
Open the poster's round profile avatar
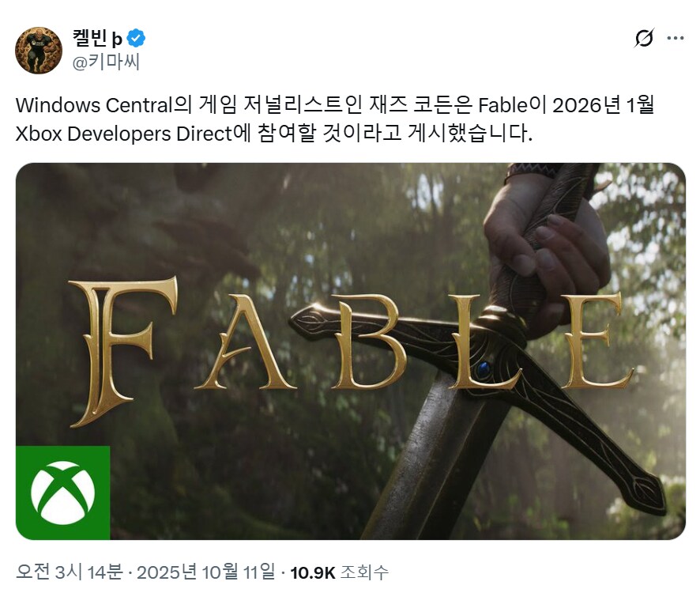point(39,51)
